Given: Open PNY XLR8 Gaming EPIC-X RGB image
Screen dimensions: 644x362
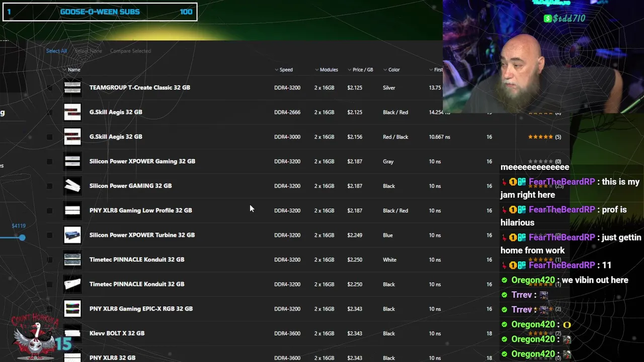Looking at the screenshot, I should [72, 309].
